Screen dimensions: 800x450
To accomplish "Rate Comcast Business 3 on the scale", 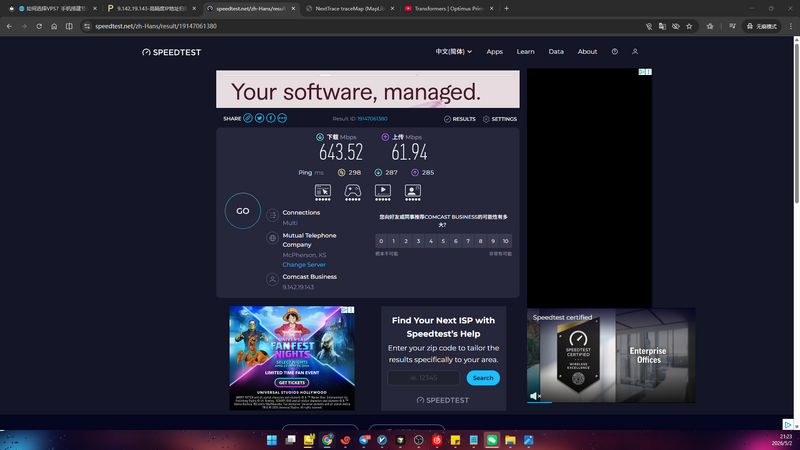I will coord(418,241).
